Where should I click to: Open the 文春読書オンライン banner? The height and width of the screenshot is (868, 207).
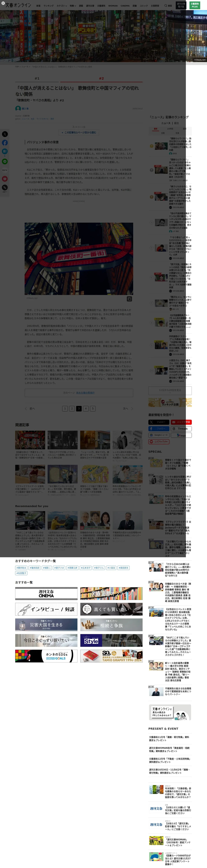111,593
